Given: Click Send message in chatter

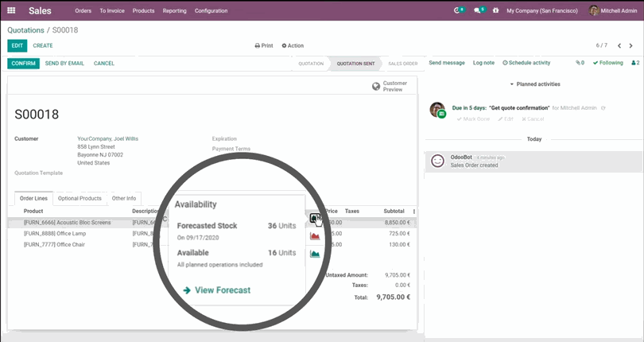Looking at the screenshot, I should (x=447, y=63).
